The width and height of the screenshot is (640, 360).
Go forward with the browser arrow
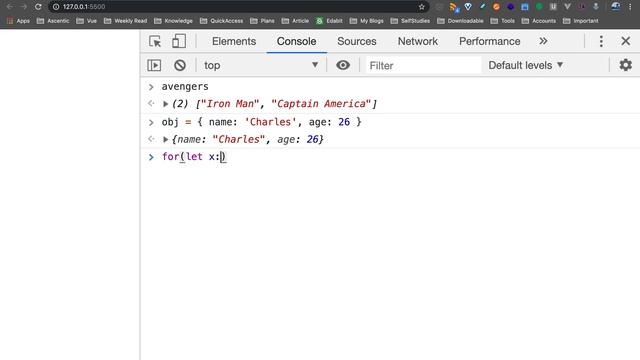23,7
